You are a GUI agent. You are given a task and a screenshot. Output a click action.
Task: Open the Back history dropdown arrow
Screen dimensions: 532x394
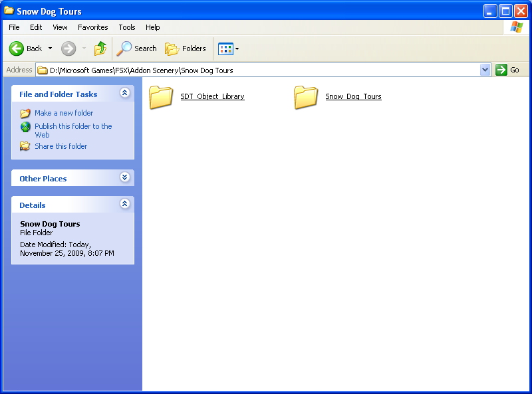pyautogui.click(x=50, y=49)
